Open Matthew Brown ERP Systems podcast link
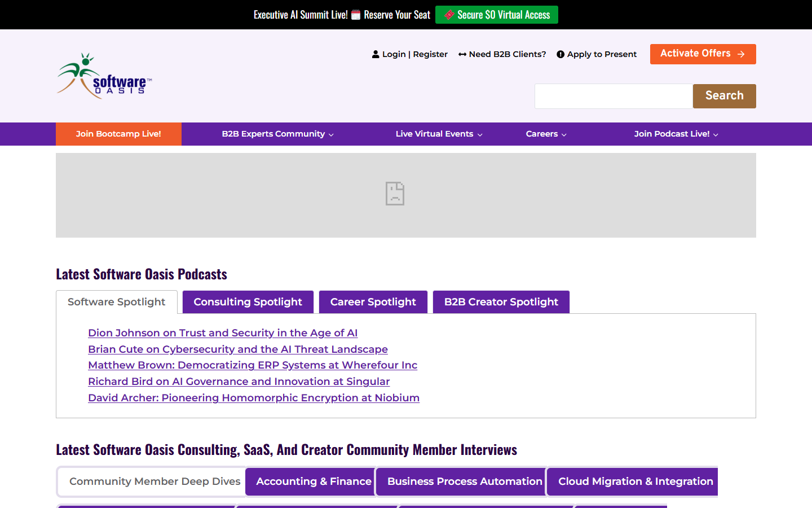This screenshot has width=812, height=508. 253,365
